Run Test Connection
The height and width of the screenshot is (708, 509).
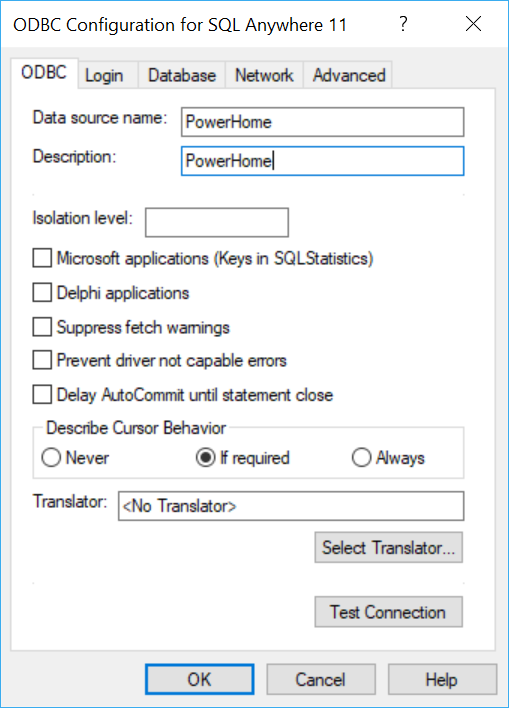pyautogui.click(x=388, y=612)
